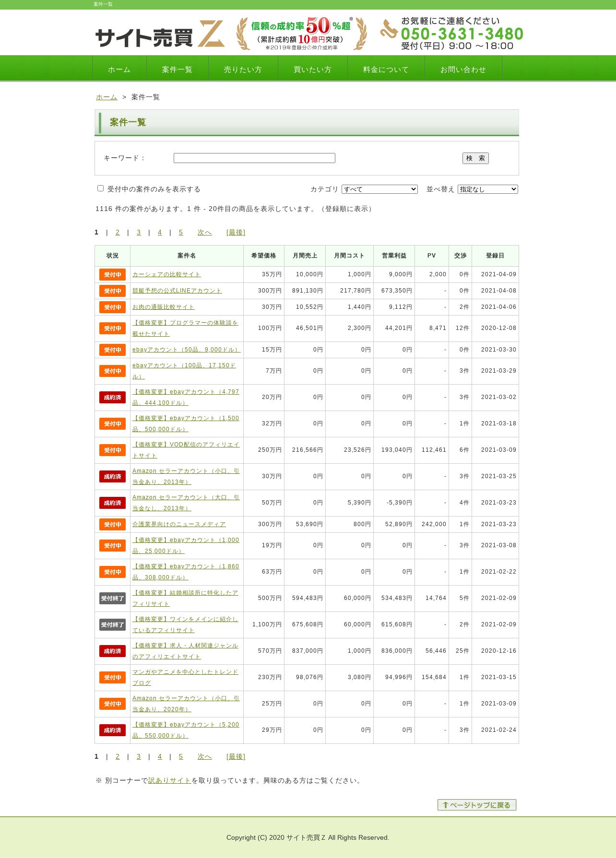Open 売りたい方 in the navigation bar
The height and width of the screenshot is (858, 616).
point(243,69)
